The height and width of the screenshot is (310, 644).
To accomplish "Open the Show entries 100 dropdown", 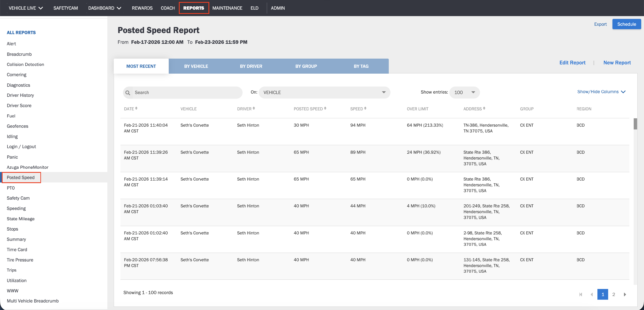I will coord(464,93).
